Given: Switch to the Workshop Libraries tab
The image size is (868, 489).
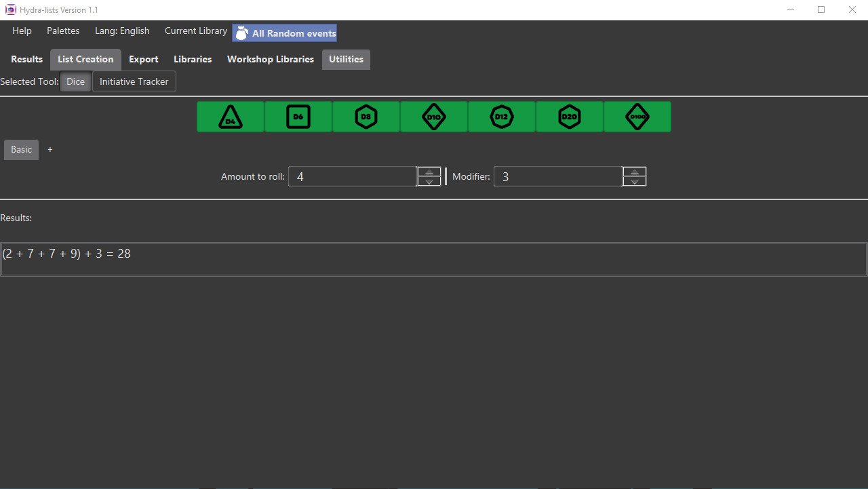Looking at the screenshot, I should coord(270,59).
